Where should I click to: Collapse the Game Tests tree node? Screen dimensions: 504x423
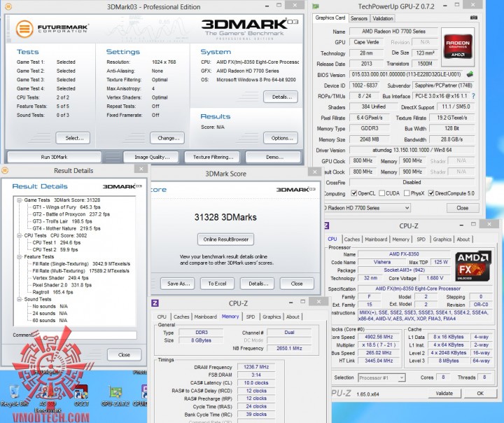(20, 200)
